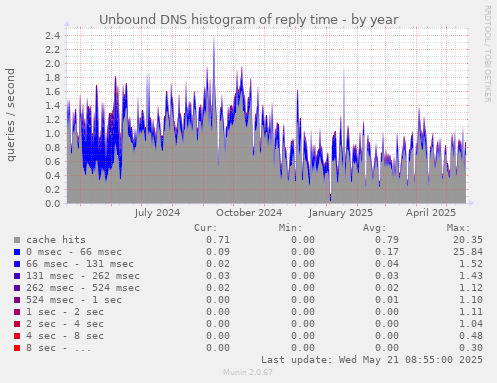Click the 4 sec - 8 sec swatch
This screenshot has width=497, height=383.
click(x=17, y=336)
